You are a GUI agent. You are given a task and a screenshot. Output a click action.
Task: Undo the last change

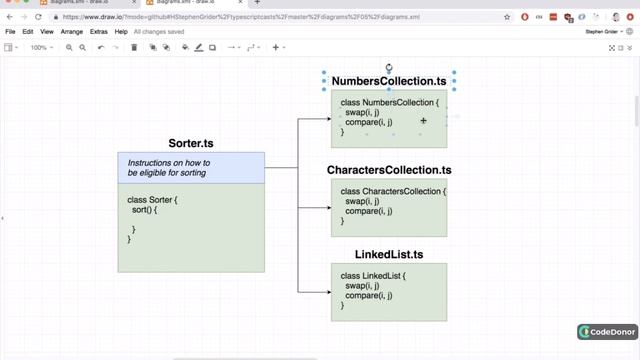coord(101,48)
